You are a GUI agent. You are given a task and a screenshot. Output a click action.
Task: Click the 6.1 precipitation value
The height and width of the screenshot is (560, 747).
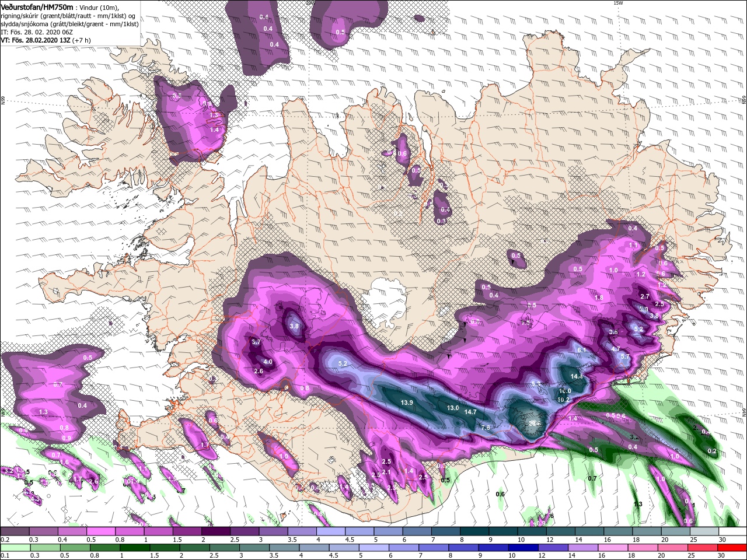(582, 349)
